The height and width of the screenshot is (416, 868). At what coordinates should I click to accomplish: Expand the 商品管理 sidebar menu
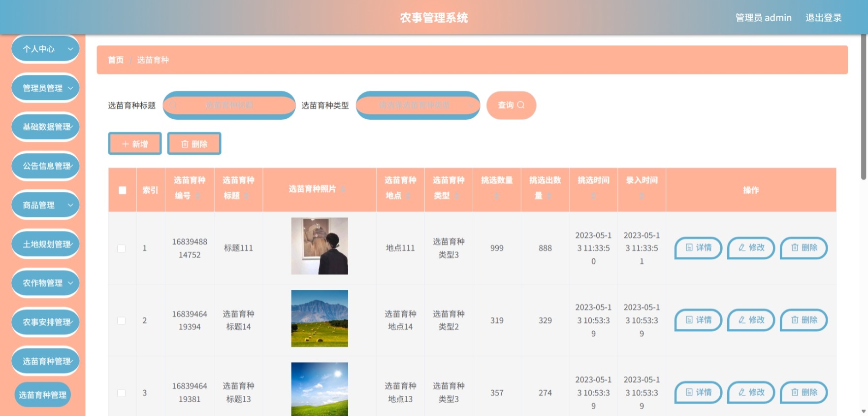45,205
